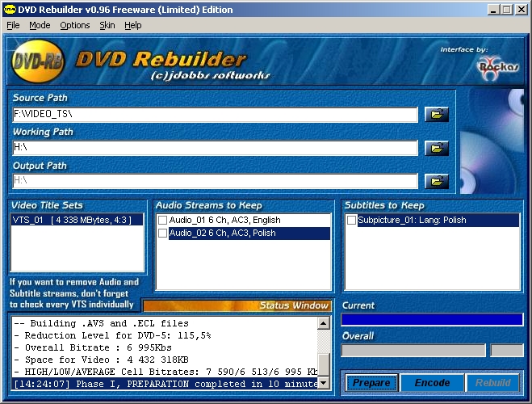Viewport: 532px width, 404px height.
Task: Browse for Output Path folder
Action: pos(437,181)
